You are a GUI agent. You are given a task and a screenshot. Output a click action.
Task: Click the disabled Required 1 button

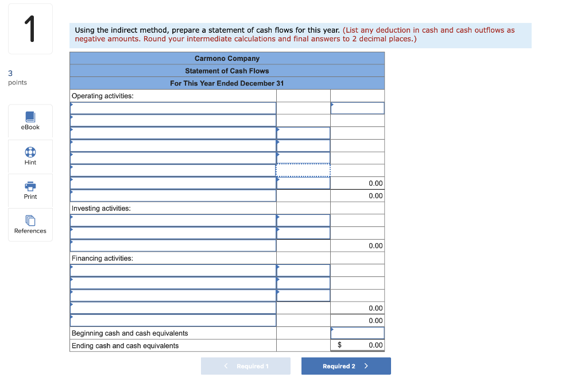tap(246, 366)
